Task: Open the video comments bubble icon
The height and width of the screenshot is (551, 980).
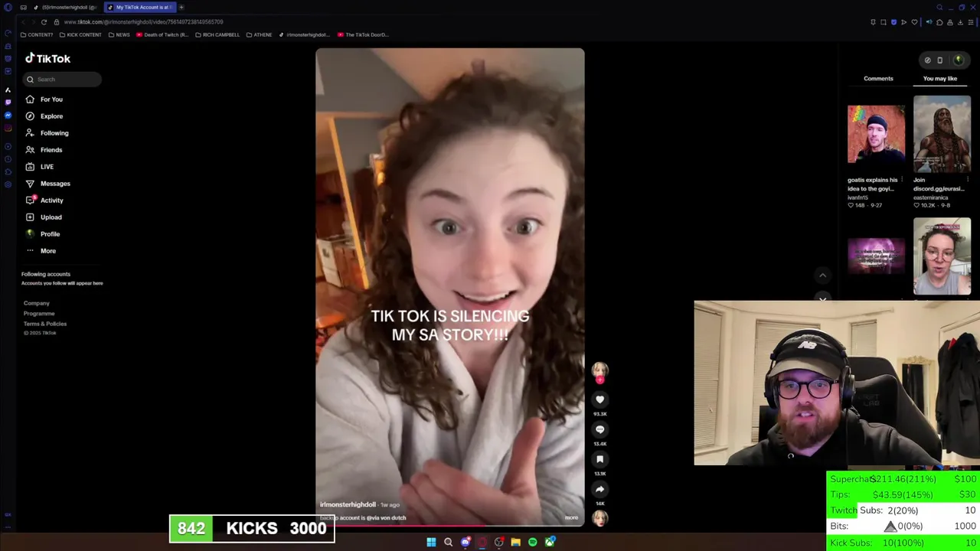Action: 599,429
